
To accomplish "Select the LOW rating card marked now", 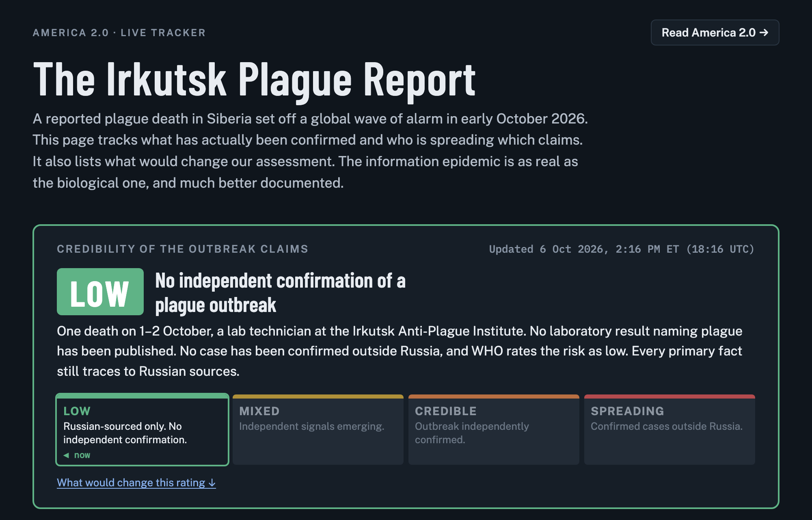I will [142, 429].
